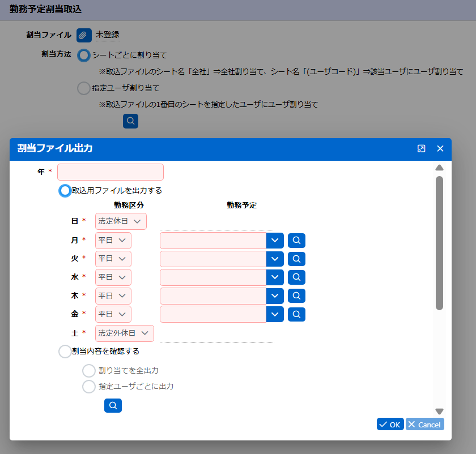The width and height of the screenshot is (476, 454).
Task: Click search icon below 指定ユーザごとに出力
Action: coord(113,405)
